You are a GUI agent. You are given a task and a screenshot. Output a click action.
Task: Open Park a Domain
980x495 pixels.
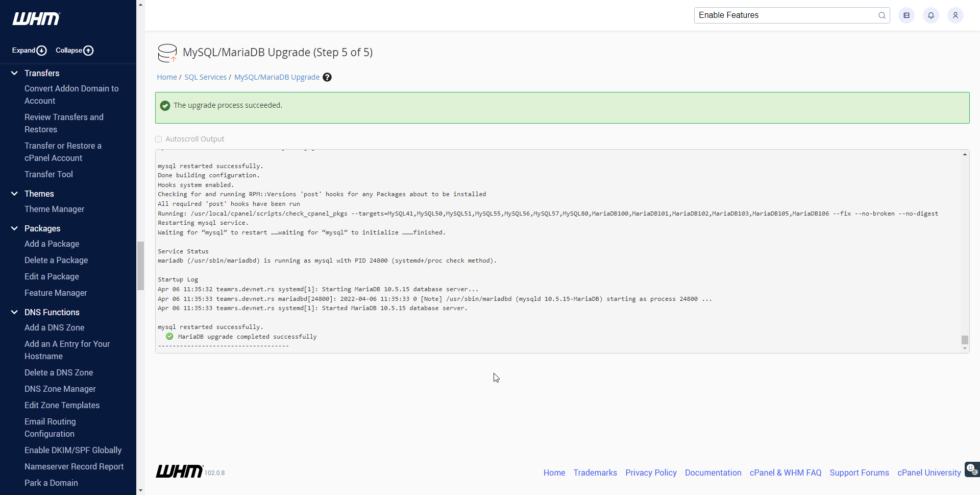[51, 483]
